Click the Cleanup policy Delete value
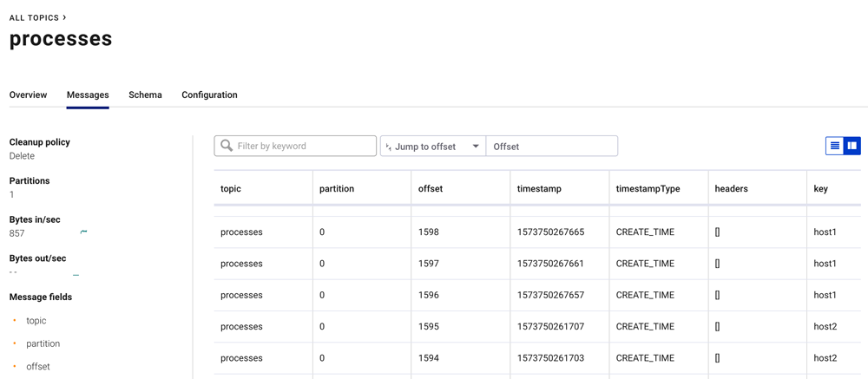Image resolution: width=868 pixels, height=379 pixels. pos(22,156)
